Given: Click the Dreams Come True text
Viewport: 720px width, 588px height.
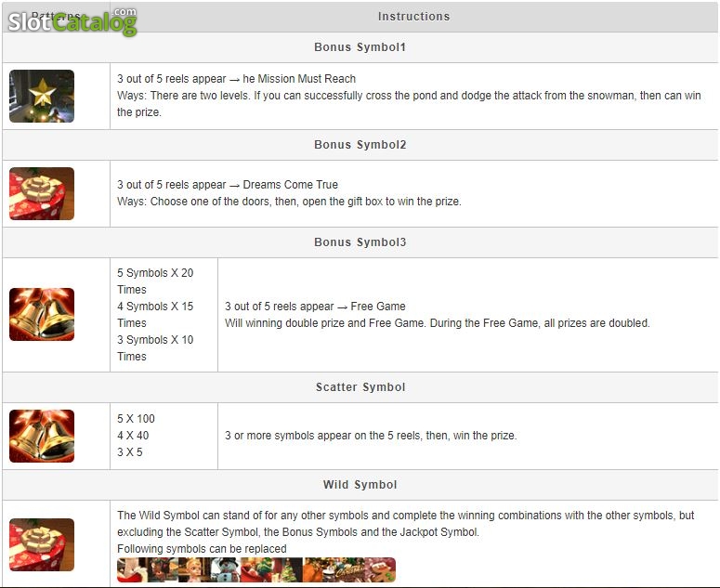Looking at the screenshot, I should [290, 185].
